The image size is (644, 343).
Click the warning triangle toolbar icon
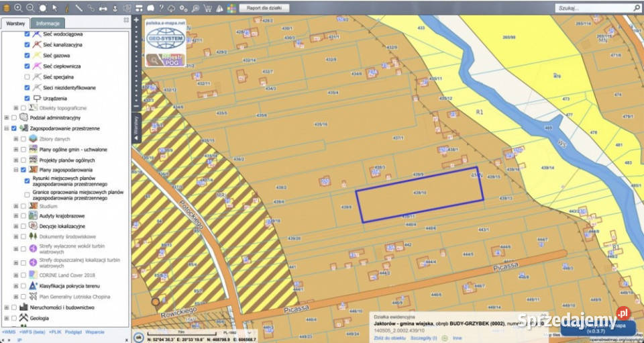pos(220,8)
